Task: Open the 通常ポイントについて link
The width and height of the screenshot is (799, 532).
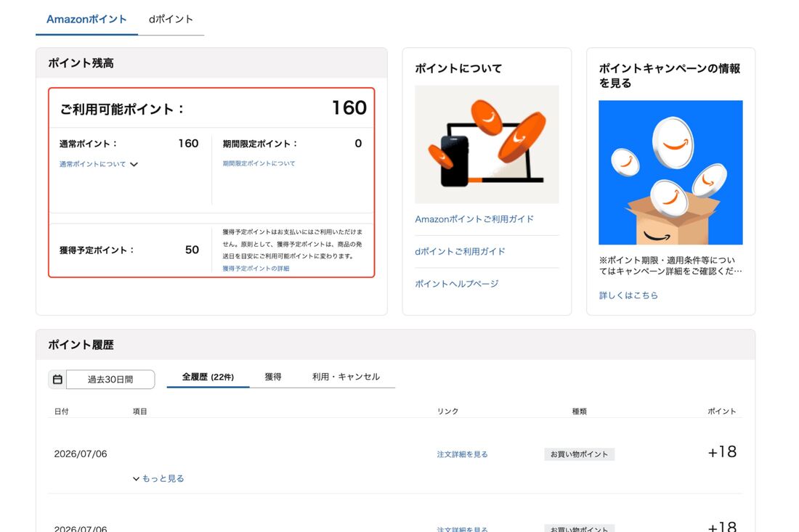Action: (92, 165)
